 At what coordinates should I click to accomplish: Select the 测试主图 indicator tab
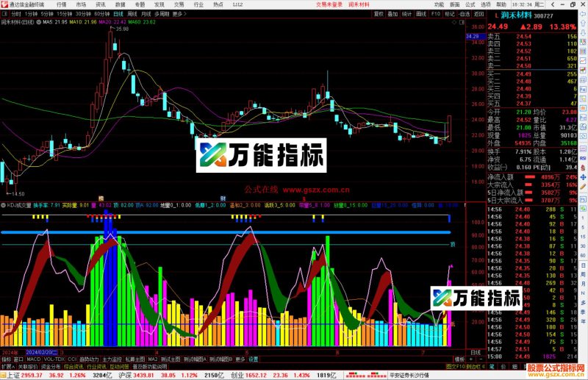[x=171, y=359]
